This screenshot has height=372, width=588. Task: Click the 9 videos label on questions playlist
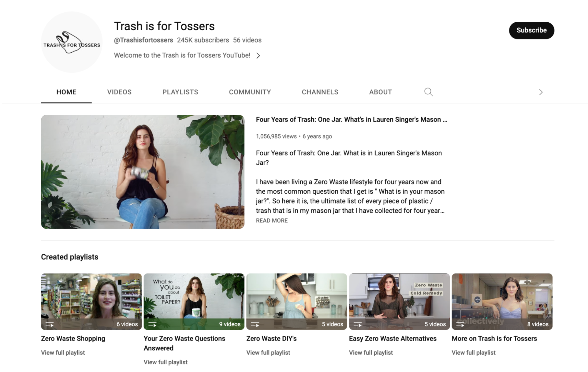[x=230, y=324]
